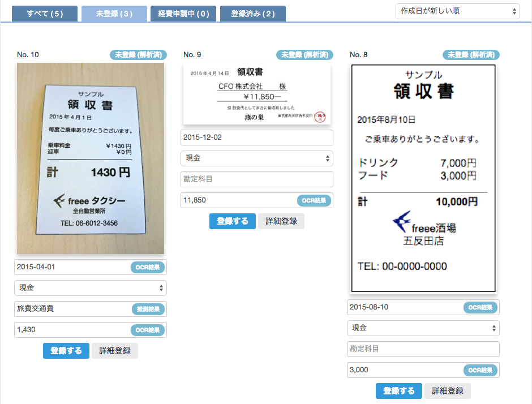Click OCR結果 badge beside 11,850
The image size is (532, 404).
point(314,200)
